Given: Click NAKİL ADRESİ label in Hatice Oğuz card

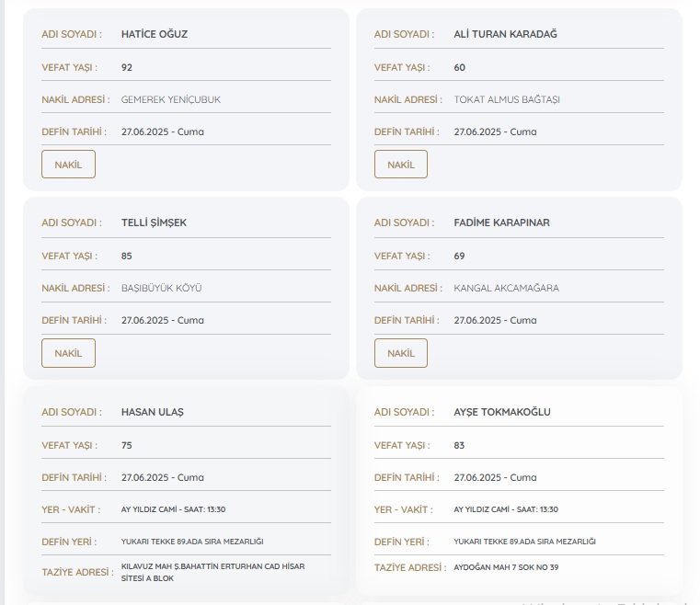Looking at the screenshot, I should tap(75, 99).
